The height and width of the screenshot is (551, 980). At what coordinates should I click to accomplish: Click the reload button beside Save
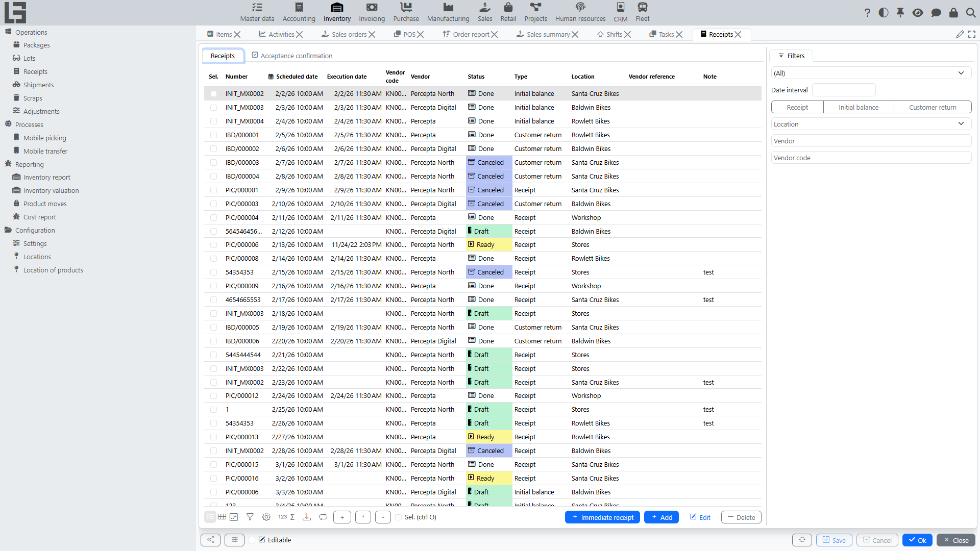coord(802,540)
